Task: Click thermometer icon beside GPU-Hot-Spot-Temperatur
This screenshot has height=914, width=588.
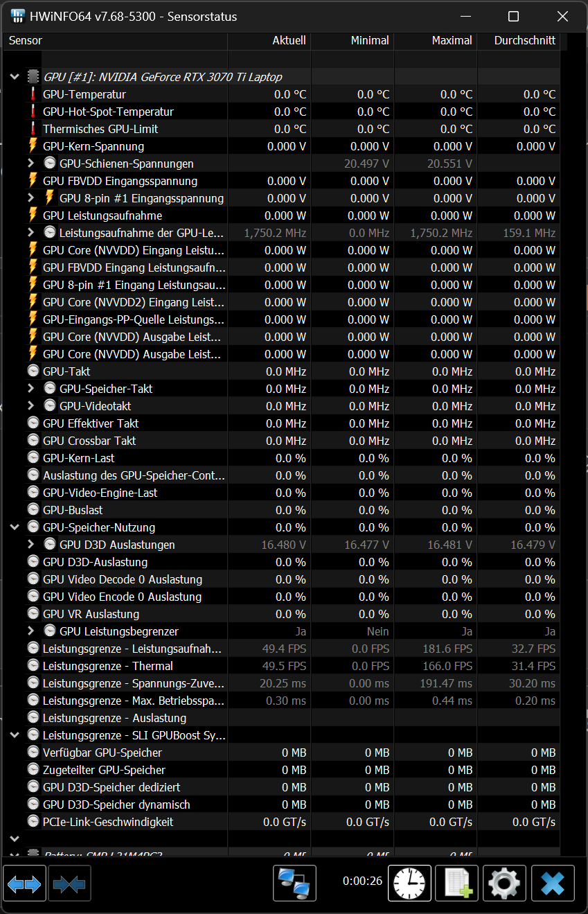Action: (33, 112)
